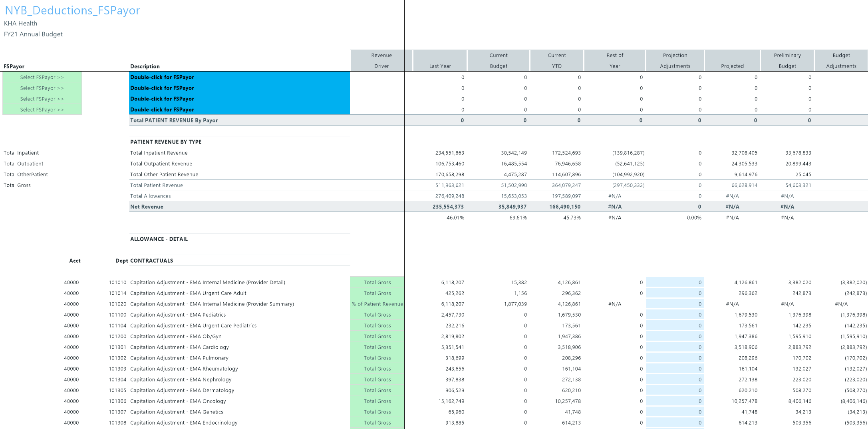Open Revenue Driver for dept 101010 row
This screenshot has height=429, width=868.
(x=377, y=282)
